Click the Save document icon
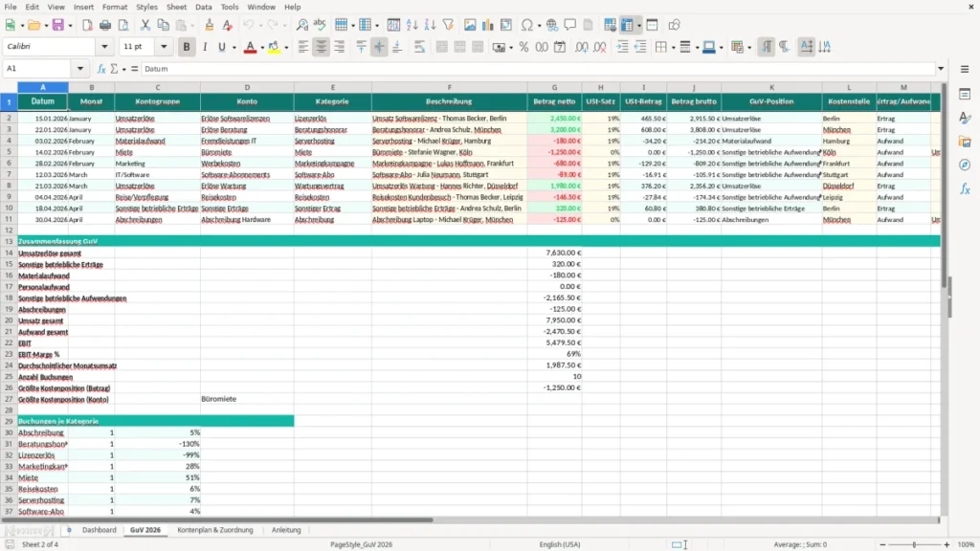 tap(58, 25)
